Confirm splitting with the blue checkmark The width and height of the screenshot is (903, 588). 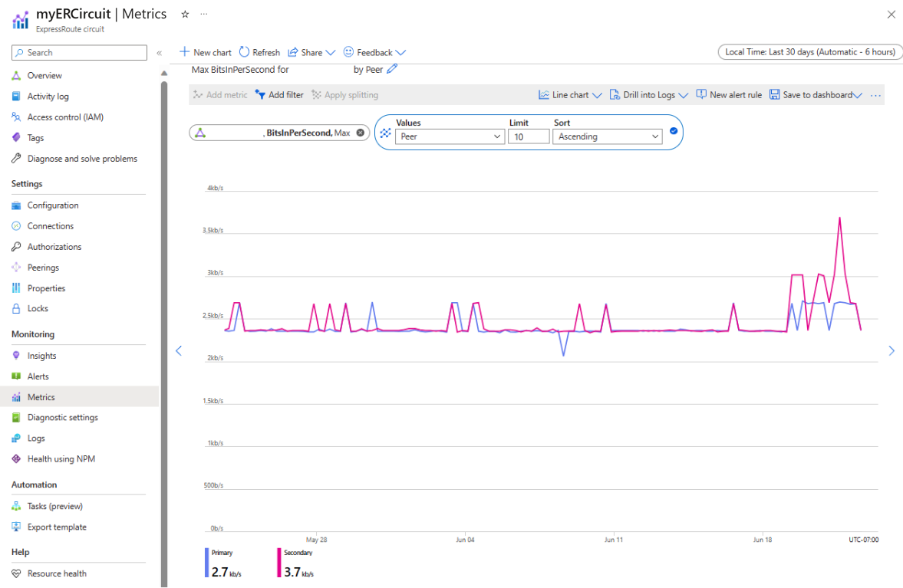(673, 131)
